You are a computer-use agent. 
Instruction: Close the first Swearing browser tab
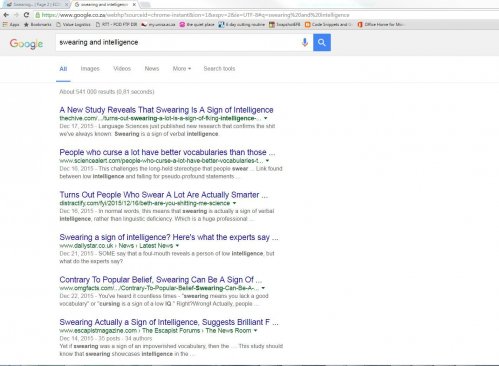(x=66, y=5)
